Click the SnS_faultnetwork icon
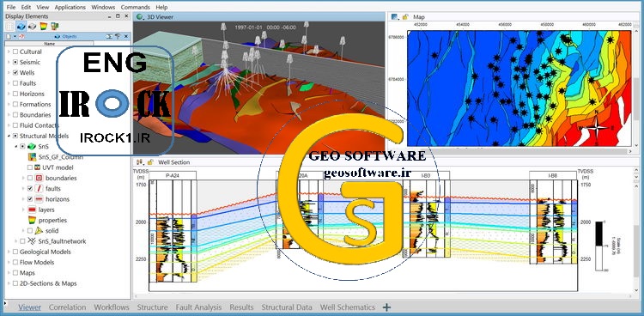The height and width of the screenshot is (316, 644). (x=32, y=241)
